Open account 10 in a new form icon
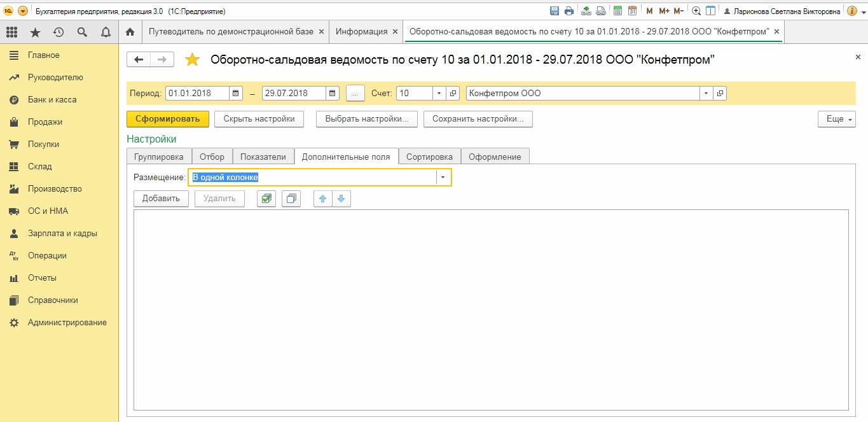Image resolution: width=868 pixels, height=422 pixels. click(x=453, y=93)
